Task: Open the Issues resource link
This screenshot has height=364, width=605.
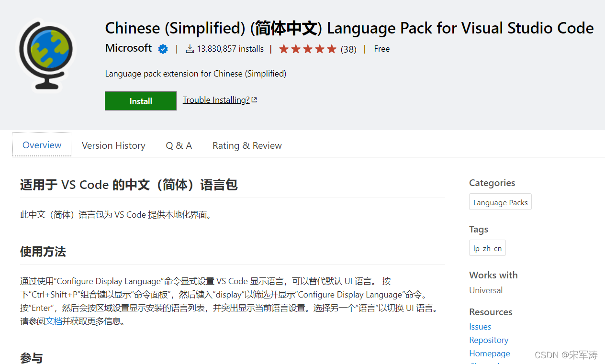Action: 480,326
